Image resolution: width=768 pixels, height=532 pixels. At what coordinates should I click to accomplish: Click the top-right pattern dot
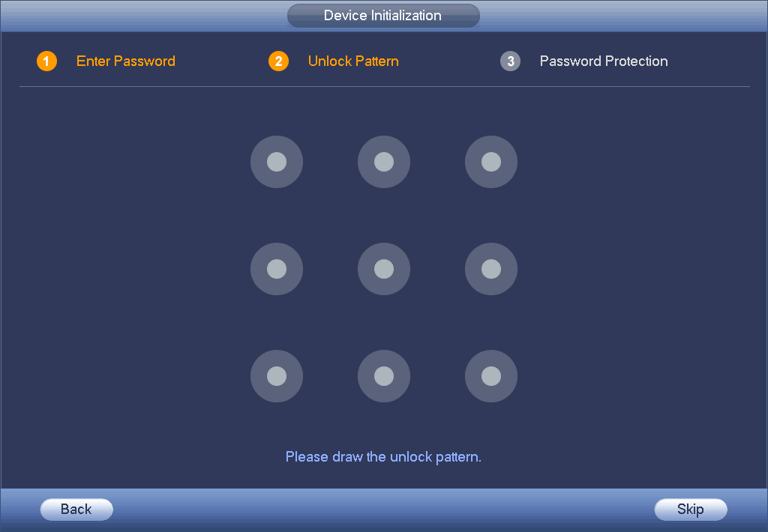click(491, 162)
